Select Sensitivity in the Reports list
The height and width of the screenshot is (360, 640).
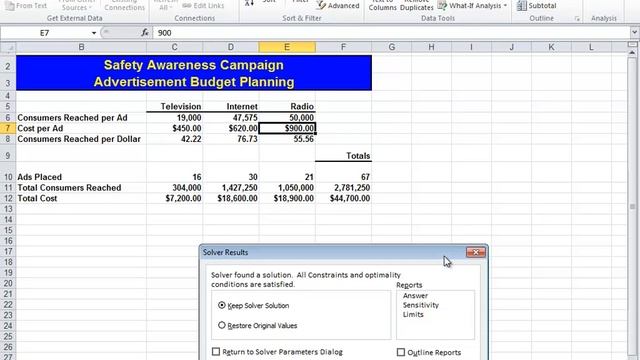420,305
